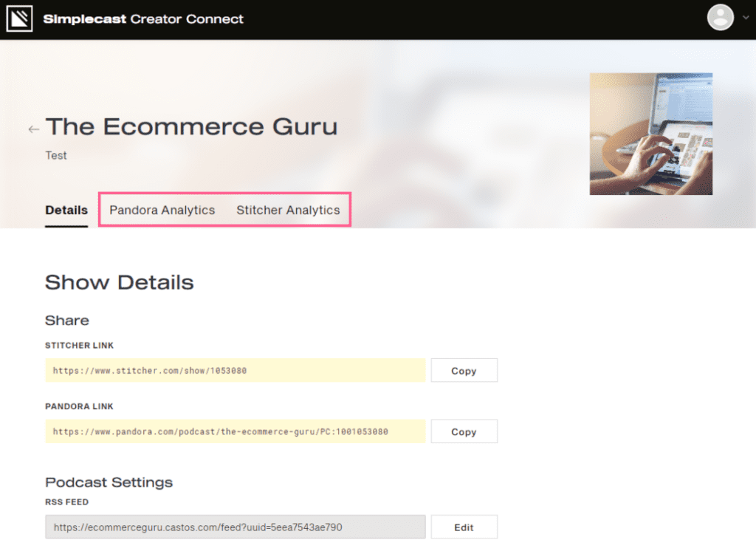Screen dimensions: 756x554
Task: Click the 'RSS FEED' label
Action: coord(67,502)
